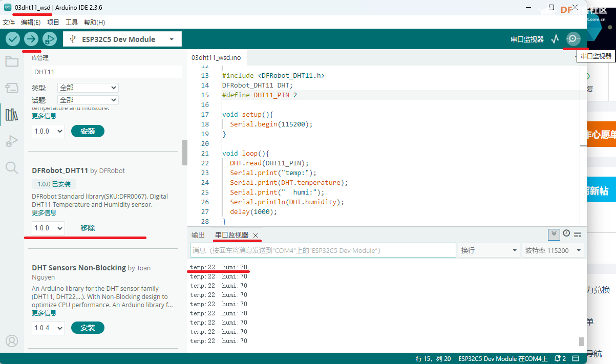This screenshot has width=616, height=364.
Task: Click the Verify (checkmark) button
Action: (13, 39)
